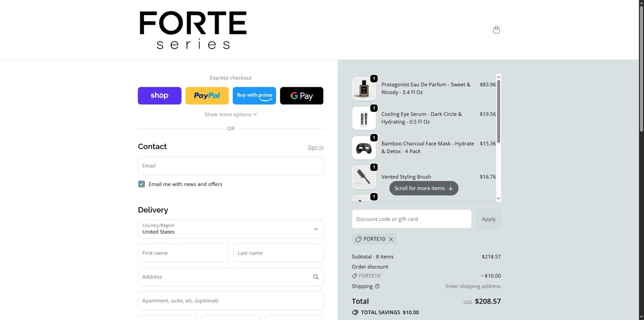Click the Address input field
Viewport: 644px width, 320px height.
tap(231, 277)
